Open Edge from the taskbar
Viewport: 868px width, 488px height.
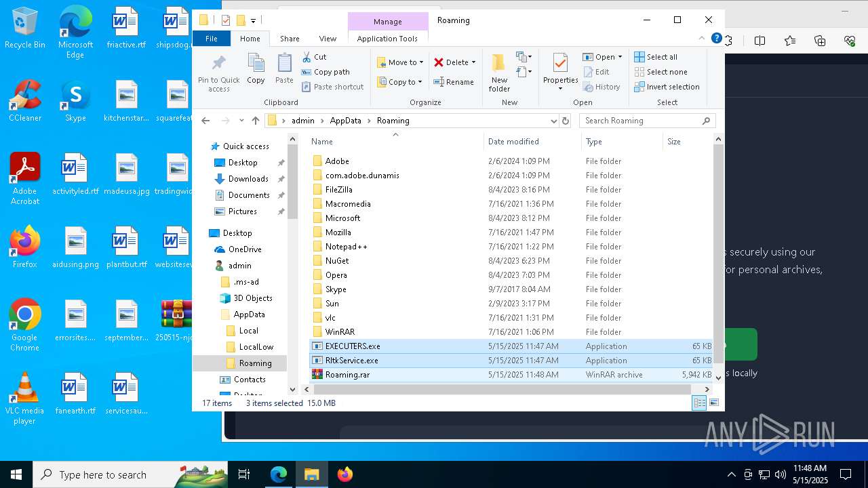click(279, 474)
